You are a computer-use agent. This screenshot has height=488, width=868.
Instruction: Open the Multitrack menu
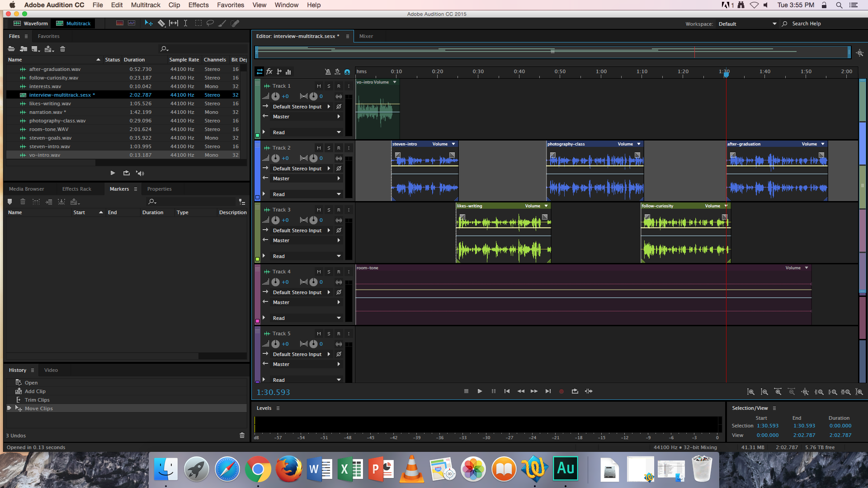click(145, 5)
